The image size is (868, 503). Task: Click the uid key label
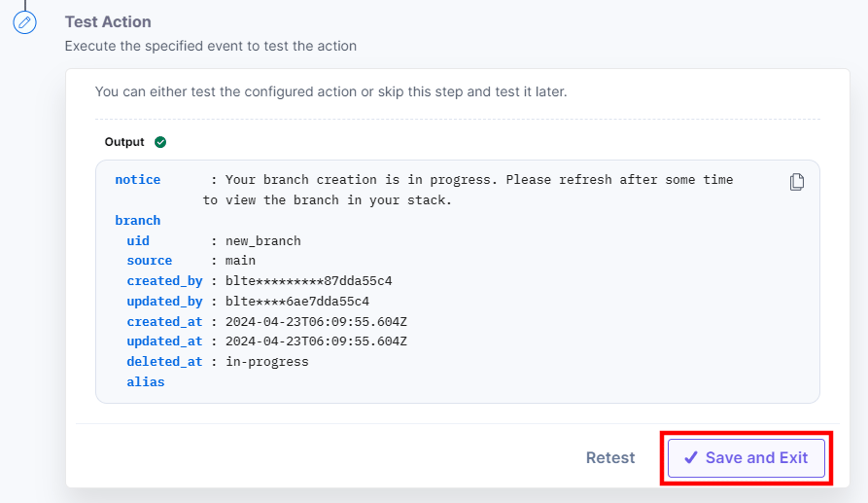pyautogui.click(x=138, y=241)
